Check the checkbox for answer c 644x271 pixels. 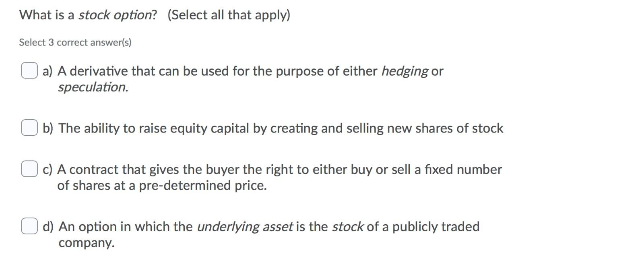click(29, 170)
